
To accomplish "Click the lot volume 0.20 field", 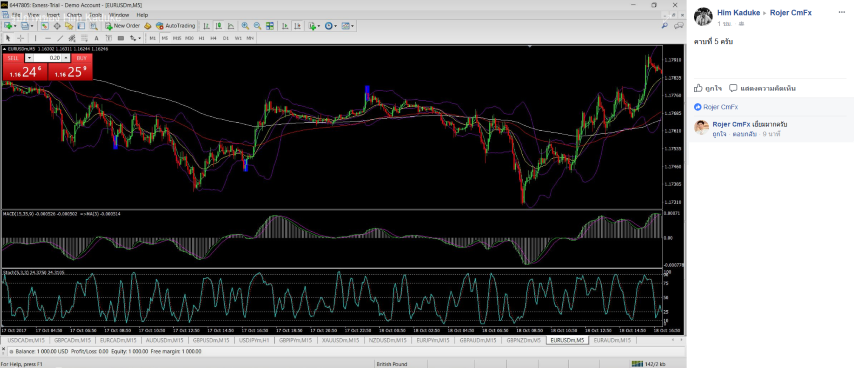I will [48, 58].
